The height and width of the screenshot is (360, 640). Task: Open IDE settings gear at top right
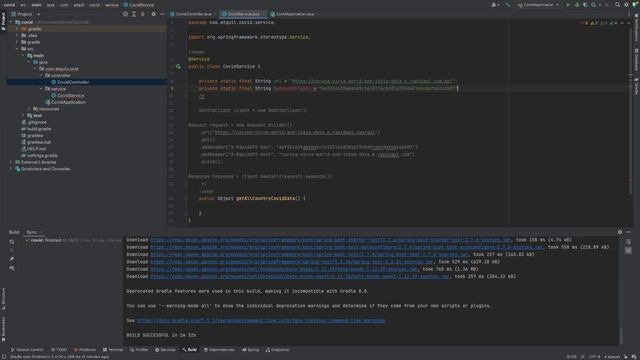[626, 5]
